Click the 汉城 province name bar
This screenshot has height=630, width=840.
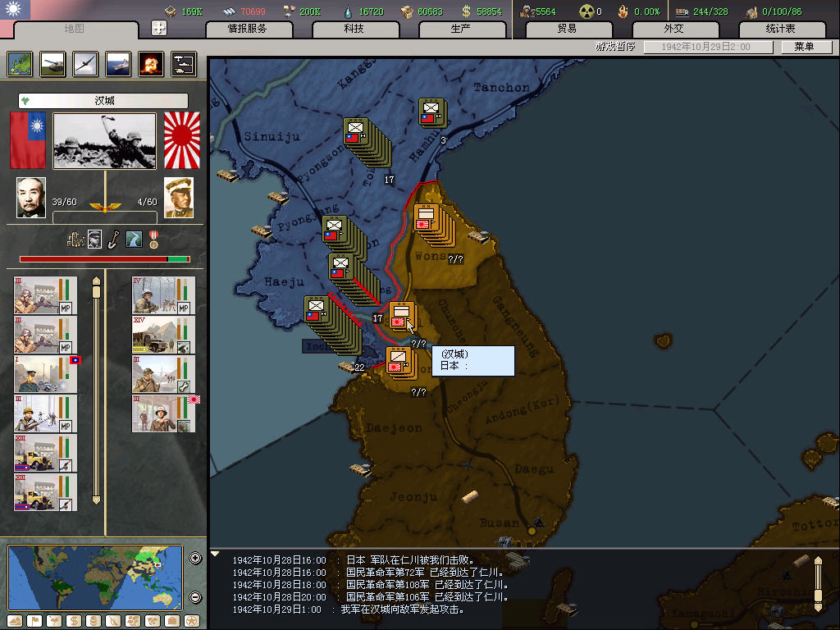tap(103, 101)
